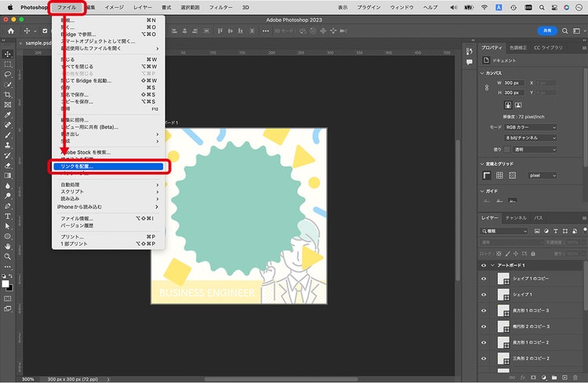Choose リンクを配置... in the File menu
588x383 pixels.
[x=108, y=166]
